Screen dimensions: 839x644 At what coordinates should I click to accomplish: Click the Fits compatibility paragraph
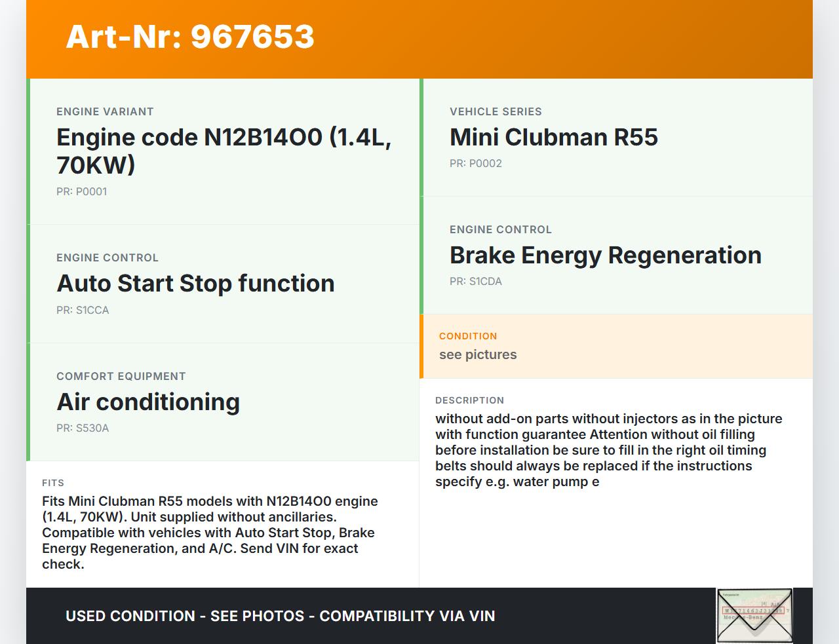pos(210,532)
